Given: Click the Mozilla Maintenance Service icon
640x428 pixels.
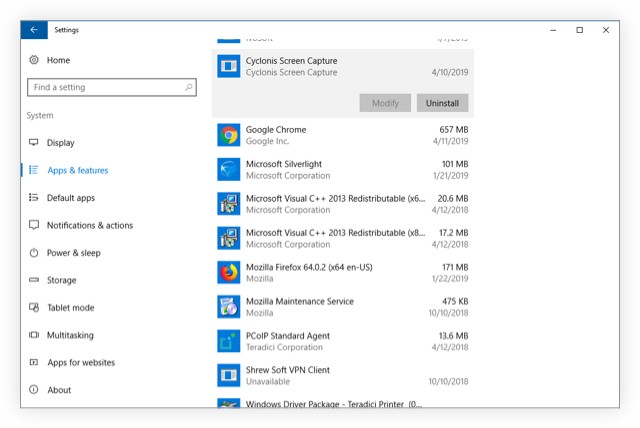Looking at the screenshot, I should coord(229,307).
